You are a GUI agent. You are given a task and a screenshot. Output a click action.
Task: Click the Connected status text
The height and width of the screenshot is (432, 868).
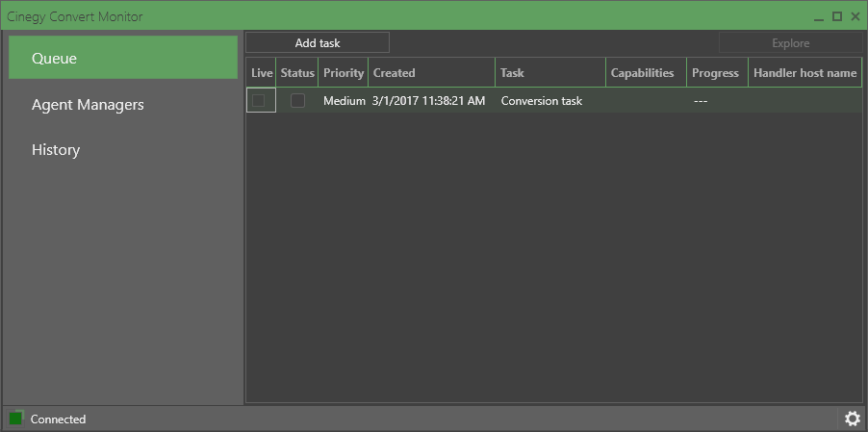click(x=58, y=419)
